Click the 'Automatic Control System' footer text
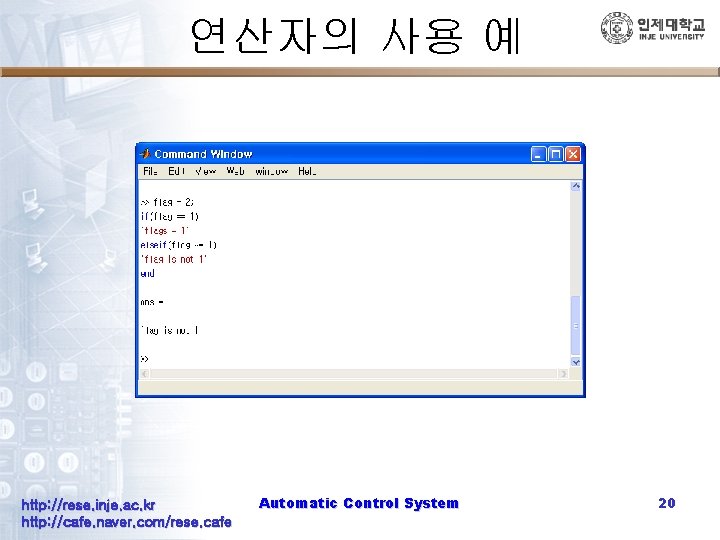 pyautogui.click(x=359, y=503)
